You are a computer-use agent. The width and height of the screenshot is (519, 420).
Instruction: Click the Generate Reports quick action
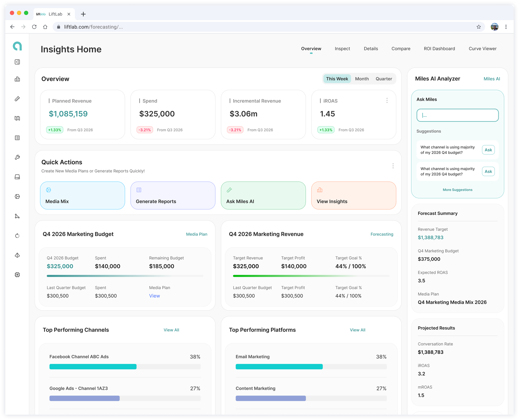coord(173,196)
